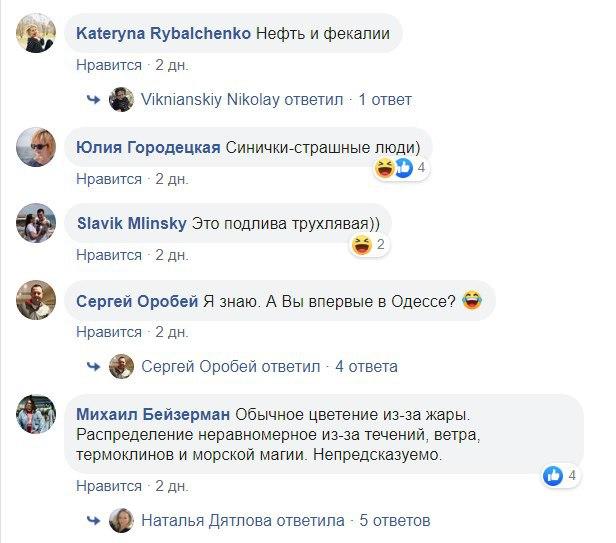This screenshot has height=543, width=616.
Task: Open Михаил Бейзерман's profile name link
Action: [153, 414]
